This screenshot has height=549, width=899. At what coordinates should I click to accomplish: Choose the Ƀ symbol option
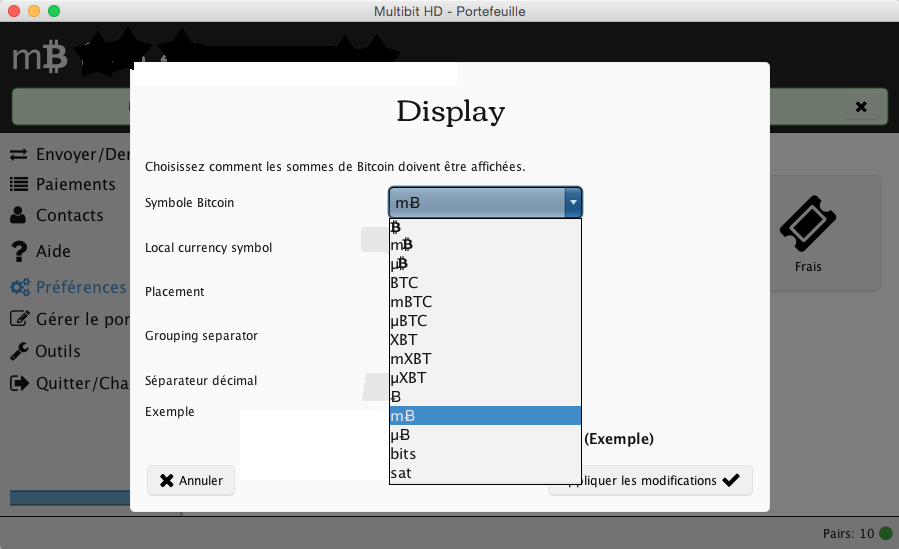[485, 397]
